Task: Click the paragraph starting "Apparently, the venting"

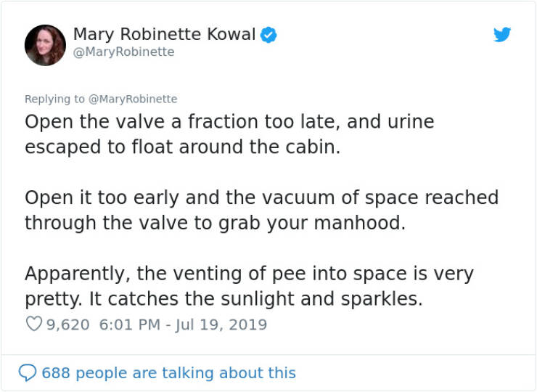Action: click(250, 286)
